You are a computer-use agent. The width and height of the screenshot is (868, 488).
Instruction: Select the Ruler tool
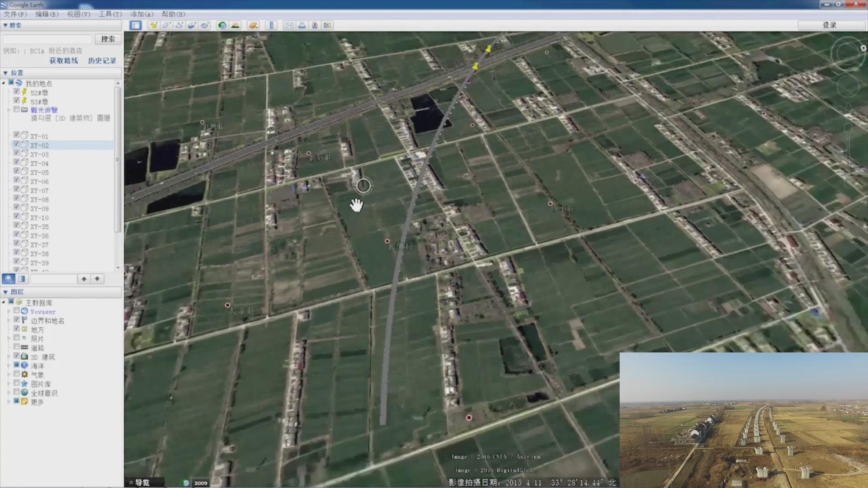tap(271, 25)
